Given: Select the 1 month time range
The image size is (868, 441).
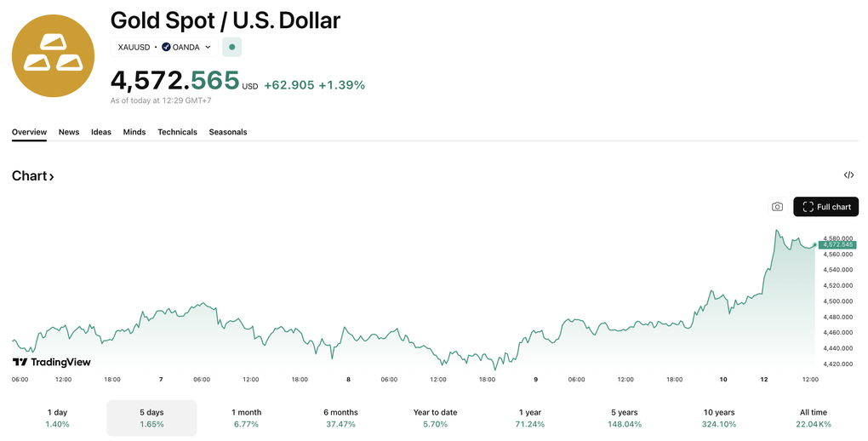Looking at the screenshot, I should 247,417.
